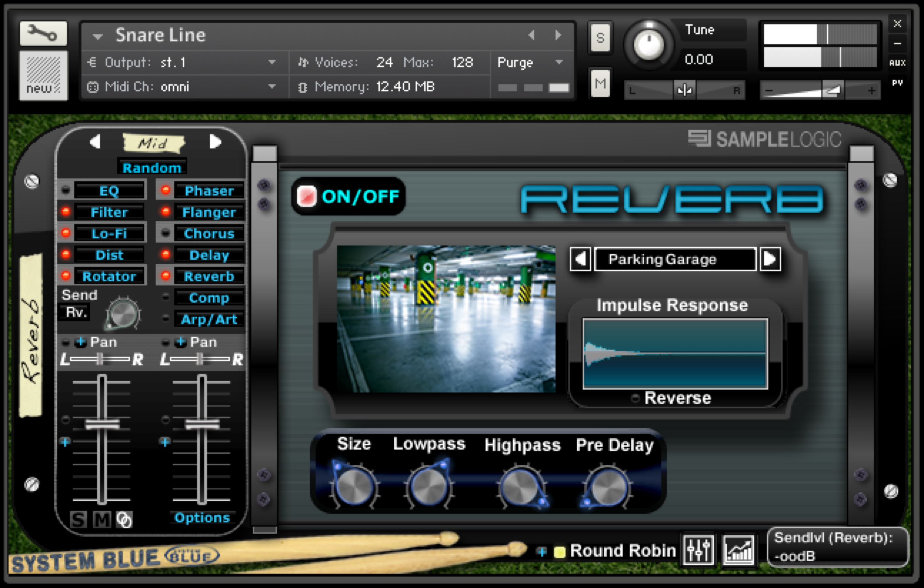Click the Tune knob
This screenshot has width=924, height=588.
point(648,45)
